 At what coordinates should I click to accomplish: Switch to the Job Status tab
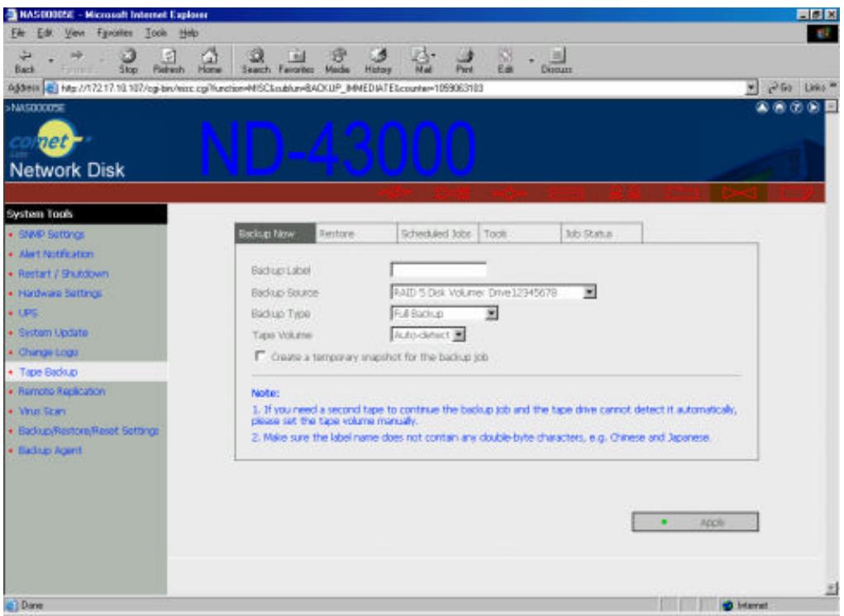coord(601,233)
